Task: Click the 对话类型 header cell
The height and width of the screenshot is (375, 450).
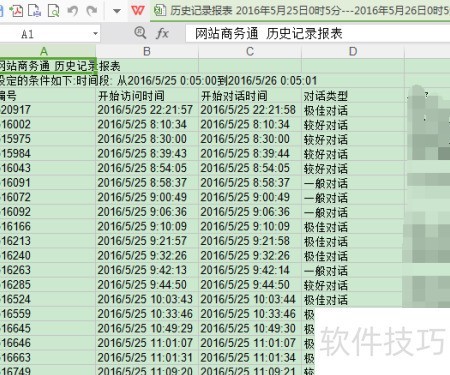Action: 353,96
